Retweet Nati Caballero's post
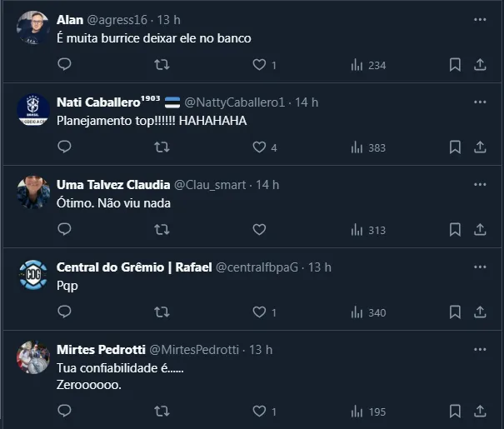504x429 pixels. click(162, 147)
